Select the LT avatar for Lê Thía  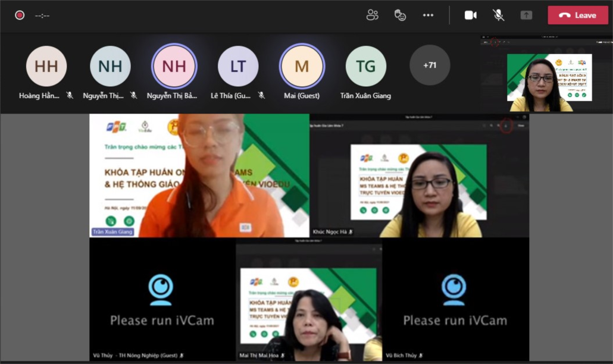pos(238,66)
